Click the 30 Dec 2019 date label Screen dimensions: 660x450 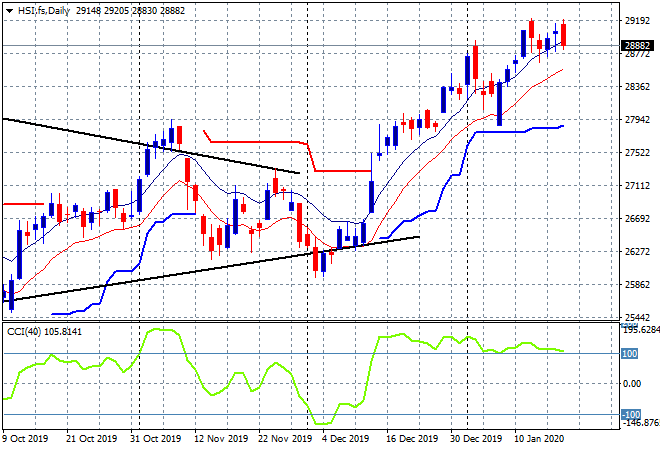[476, 439]
